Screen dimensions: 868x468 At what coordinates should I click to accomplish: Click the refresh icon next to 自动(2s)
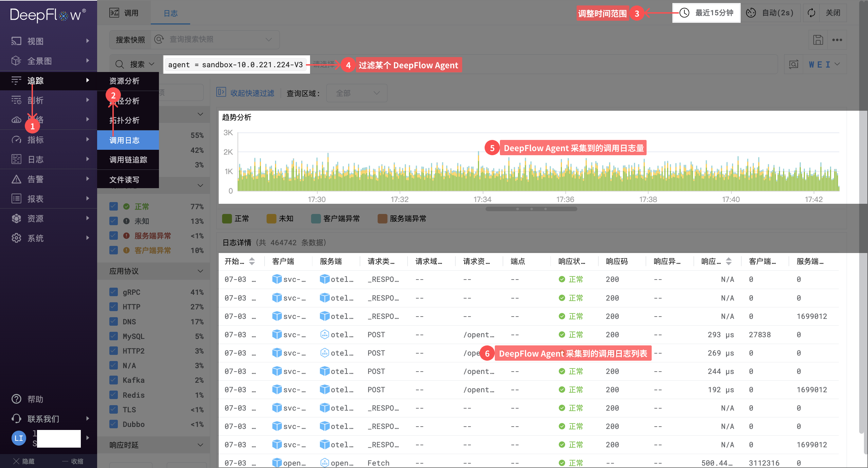click(811, 13)
